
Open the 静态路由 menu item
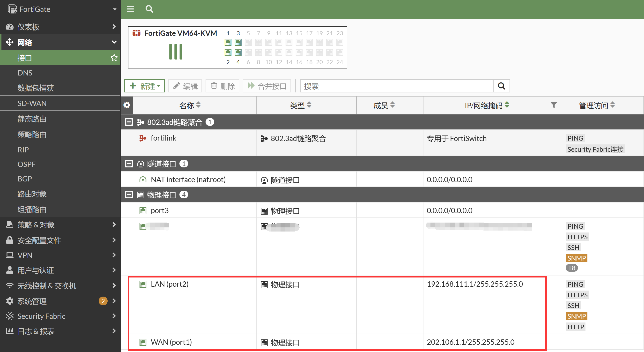click(x=32, y=119)
